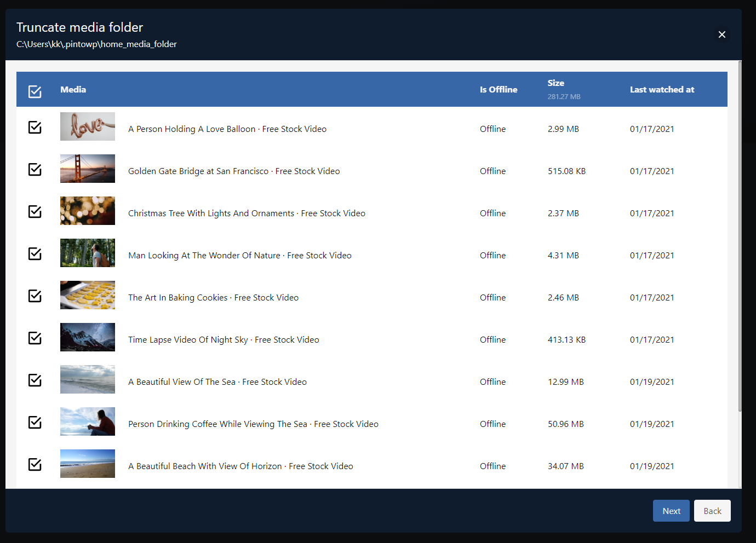Screen dimensions: 756x543
Task: Click the home_media_folder path text
Action: click(96, 44)
